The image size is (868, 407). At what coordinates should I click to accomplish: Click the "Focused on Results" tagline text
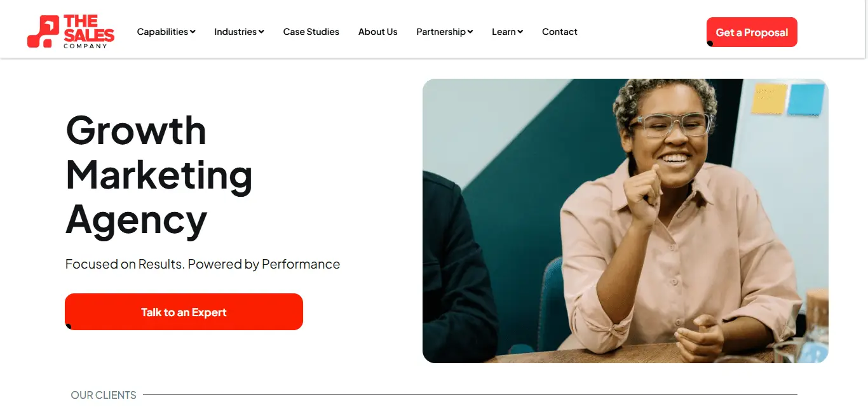click(x=203, y=264)
